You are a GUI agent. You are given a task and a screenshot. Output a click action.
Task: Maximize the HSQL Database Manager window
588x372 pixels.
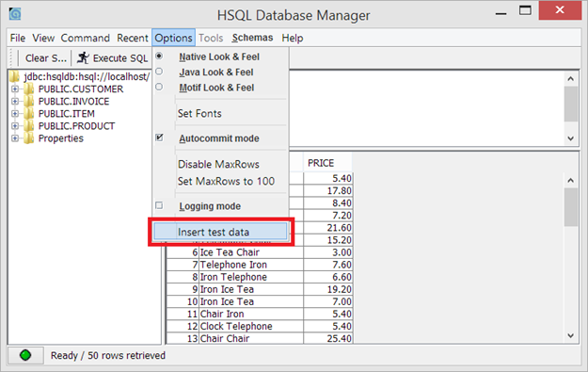[x=525, y=10]
